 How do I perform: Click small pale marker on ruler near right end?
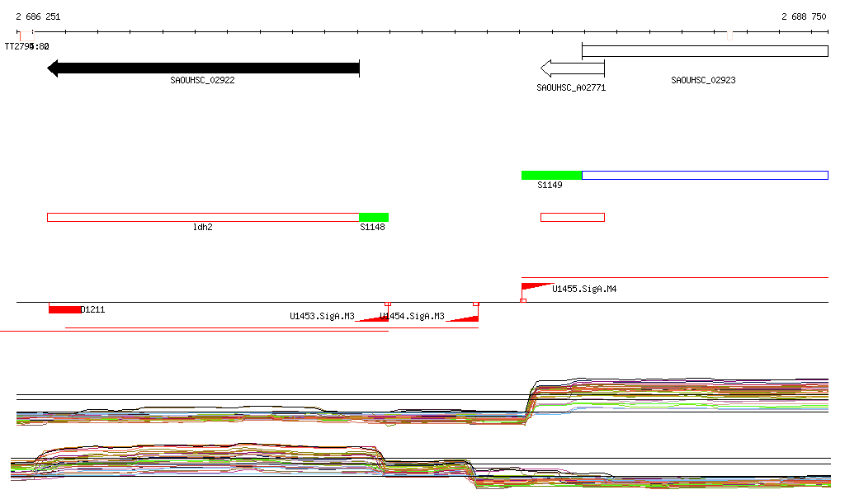[729, 35]
